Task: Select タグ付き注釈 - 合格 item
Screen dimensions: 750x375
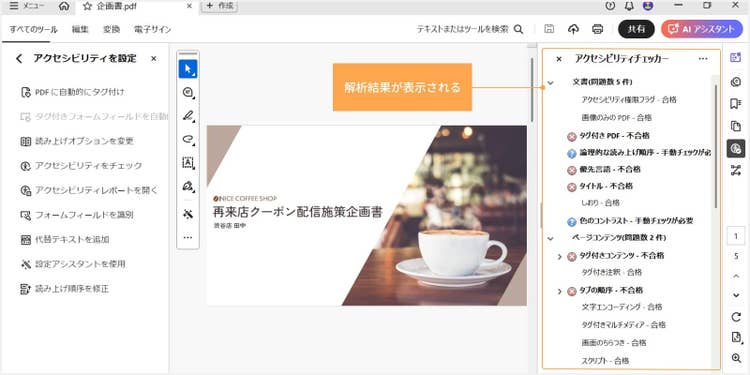Action: (x=611, y=272)
